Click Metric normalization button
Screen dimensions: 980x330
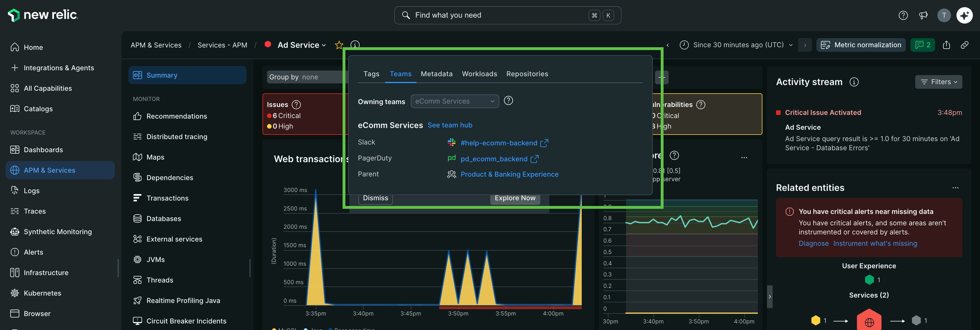click(x=860, y=45)
